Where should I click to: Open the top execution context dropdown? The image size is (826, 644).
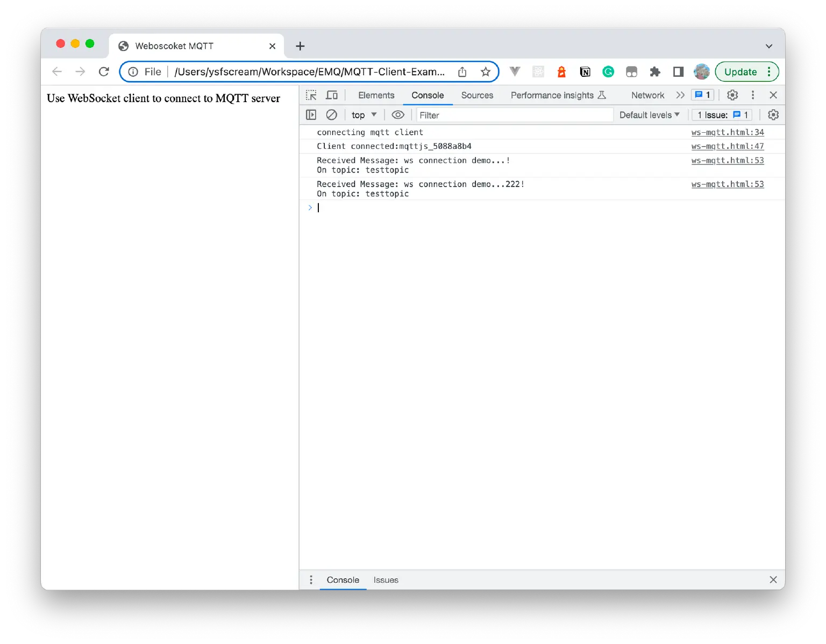364,115
